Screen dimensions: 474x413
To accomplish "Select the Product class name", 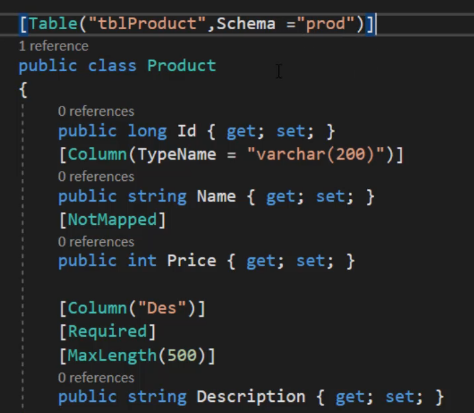I will tap(182, 65).
